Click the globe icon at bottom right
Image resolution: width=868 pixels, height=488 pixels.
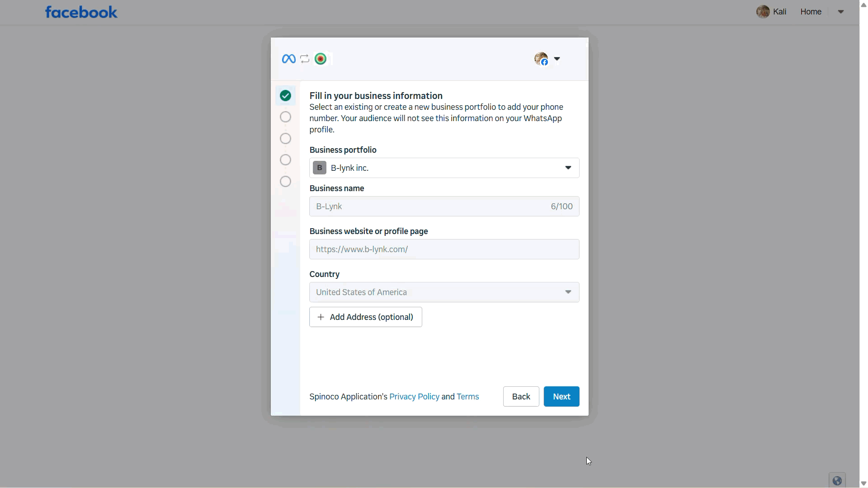(x=837, y=480)
